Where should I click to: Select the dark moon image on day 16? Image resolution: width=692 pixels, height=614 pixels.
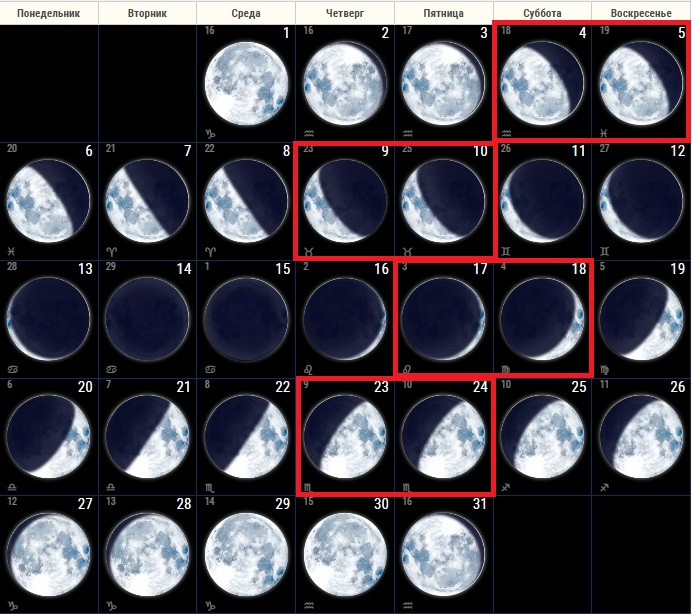pos(345,319)
